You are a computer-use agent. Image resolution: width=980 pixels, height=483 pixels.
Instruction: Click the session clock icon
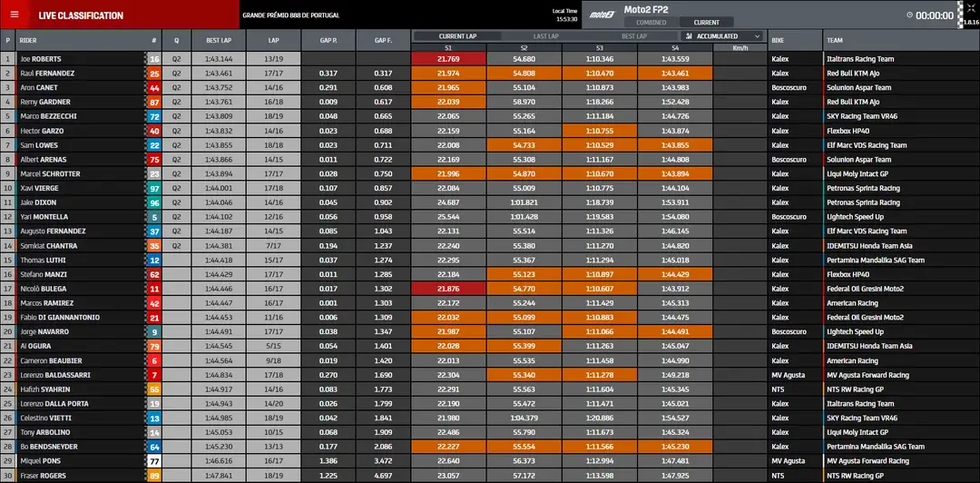909,15
